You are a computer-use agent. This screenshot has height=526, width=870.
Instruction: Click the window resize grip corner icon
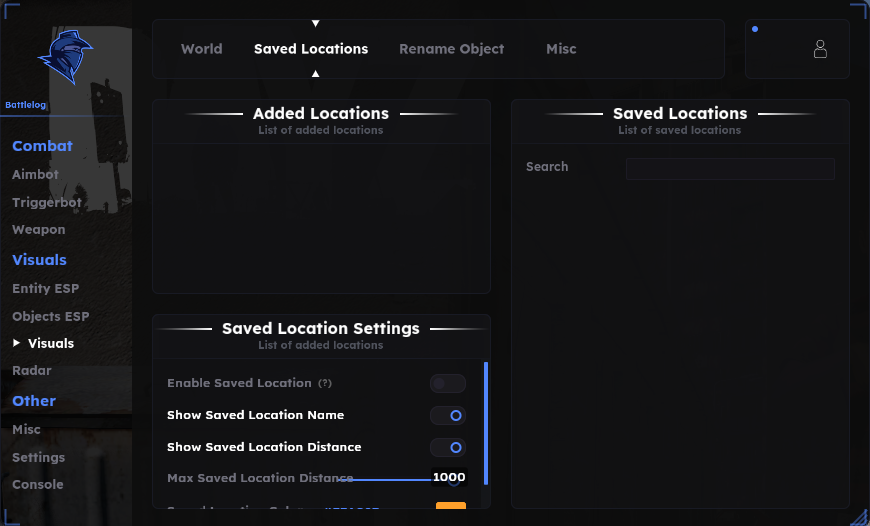tap(860, 516)
